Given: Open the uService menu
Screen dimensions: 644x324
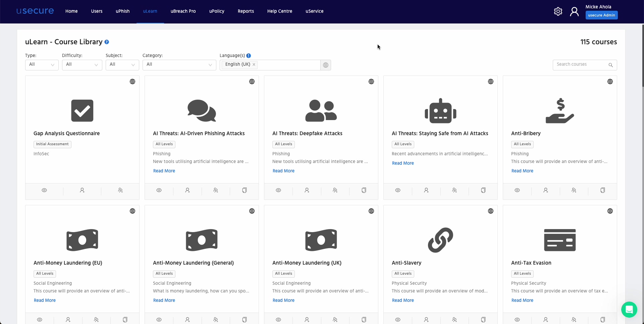Looking at the screenshot, I should click(315, 11).
